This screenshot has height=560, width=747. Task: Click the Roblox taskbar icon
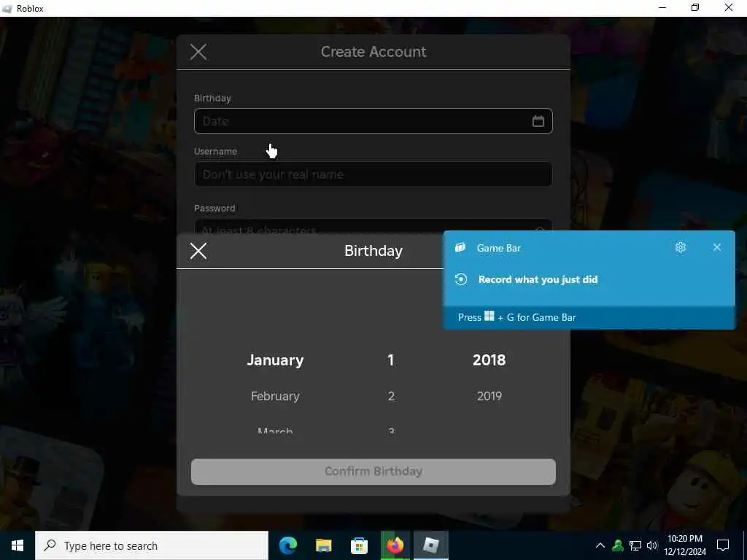click(x=430, y=545)
